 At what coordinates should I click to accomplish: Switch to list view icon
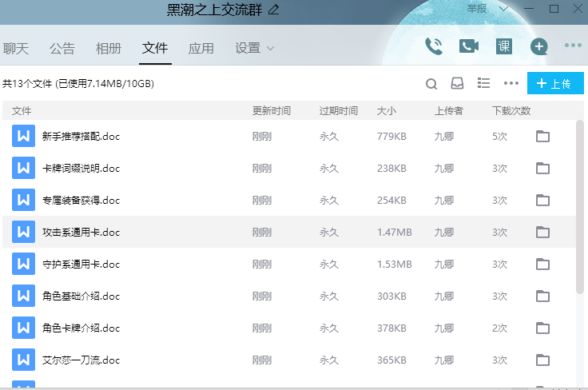coord(483,83)
